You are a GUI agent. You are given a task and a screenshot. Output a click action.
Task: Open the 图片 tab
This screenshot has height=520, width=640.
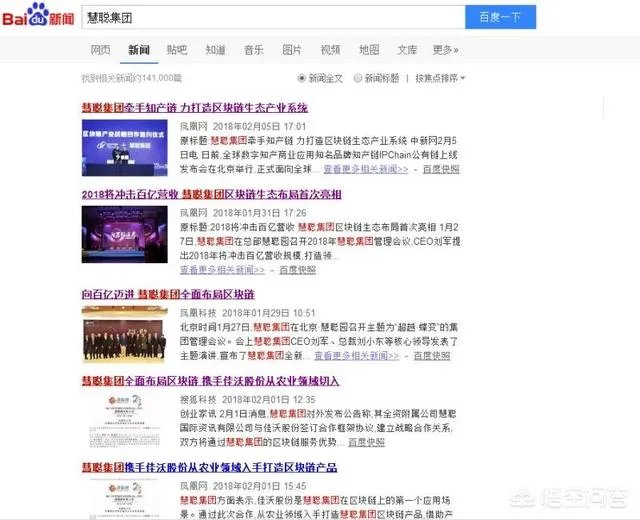(292, 50)
